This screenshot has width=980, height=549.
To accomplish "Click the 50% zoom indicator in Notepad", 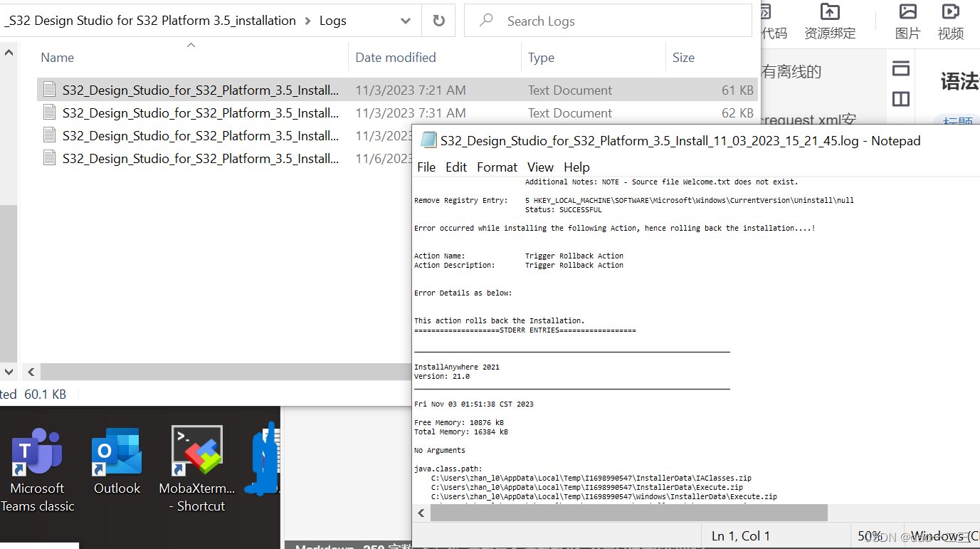I will click(x=870, y=535).
